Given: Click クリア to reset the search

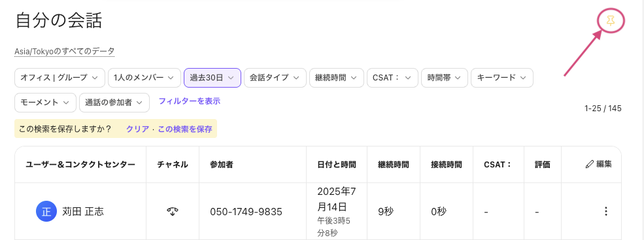Looking at the screenshot, I should point(137,129).
